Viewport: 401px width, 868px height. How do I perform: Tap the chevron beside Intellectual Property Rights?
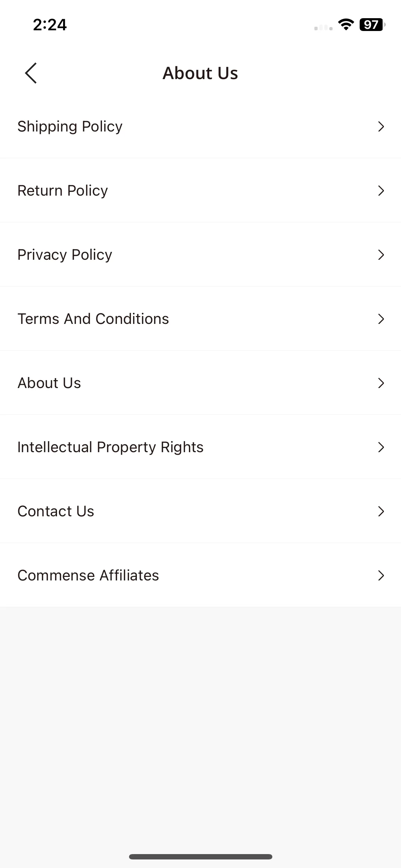pos(381,447)
